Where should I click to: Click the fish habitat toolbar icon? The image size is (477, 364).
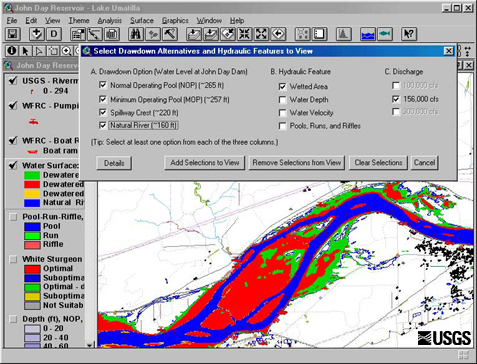coord(384,34)
